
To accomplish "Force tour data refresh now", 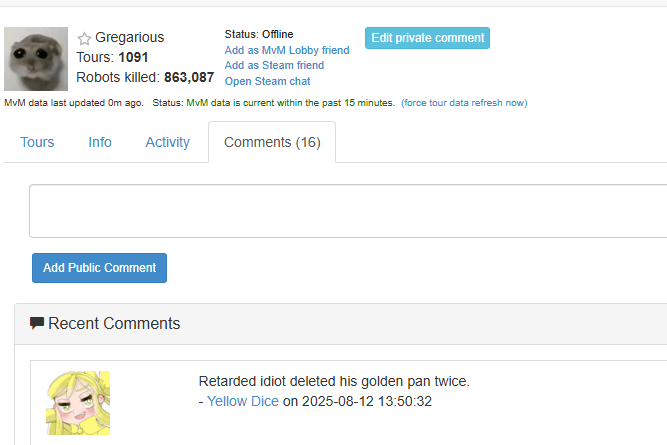I will pos(464,103).
